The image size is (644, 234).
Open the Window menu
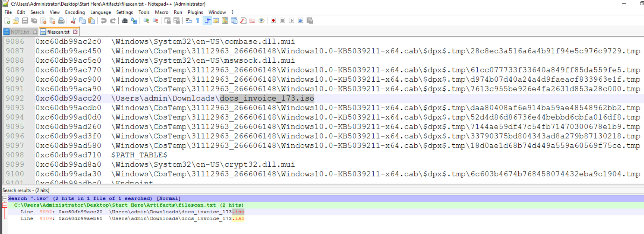217,12
